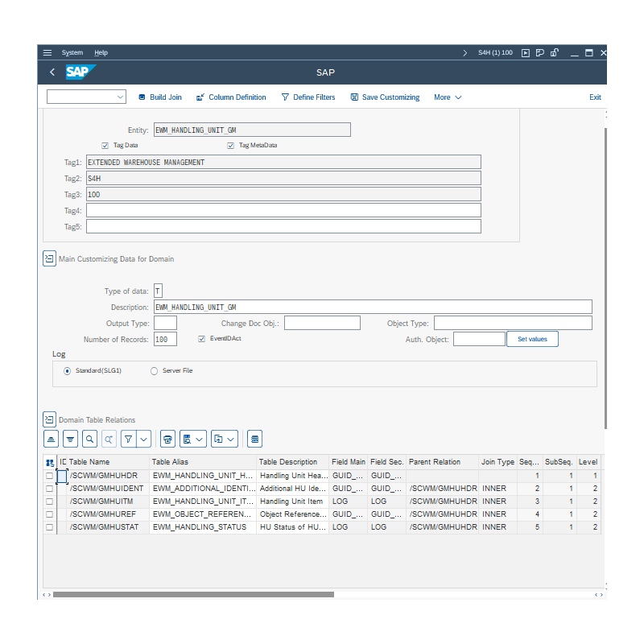Viewport: 644px width, 644px height.
Task: Toggle the Tag Data checkbox
Action: tap(105, 146)
